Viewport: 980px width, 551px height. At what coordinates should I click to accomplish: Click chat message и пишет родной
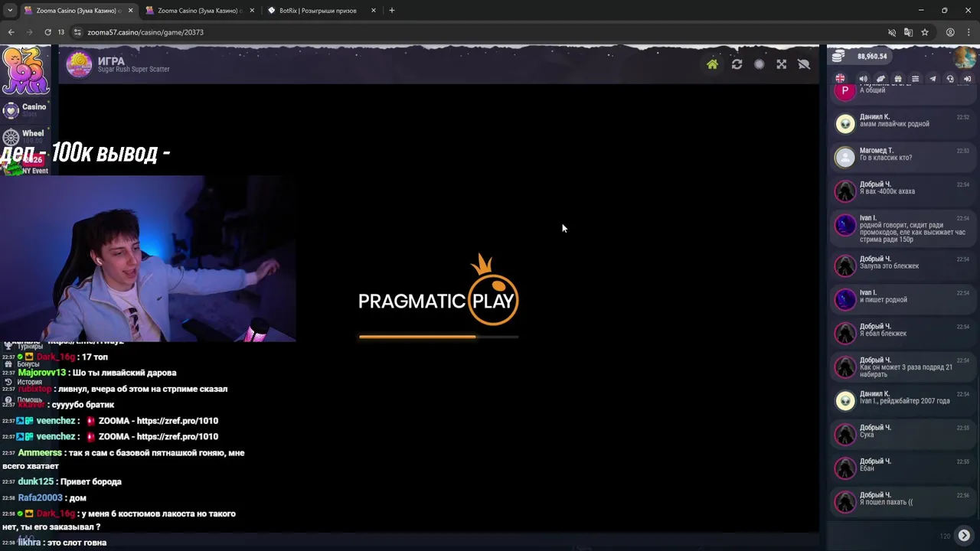pyautogui.click(x=883, y=299)
